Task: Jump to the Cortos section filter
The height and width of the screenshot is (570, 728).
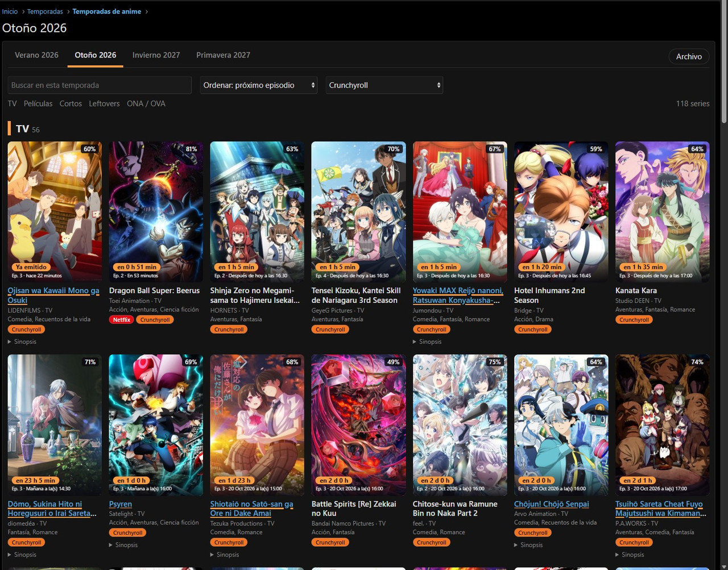Action: tap(71, 103)
